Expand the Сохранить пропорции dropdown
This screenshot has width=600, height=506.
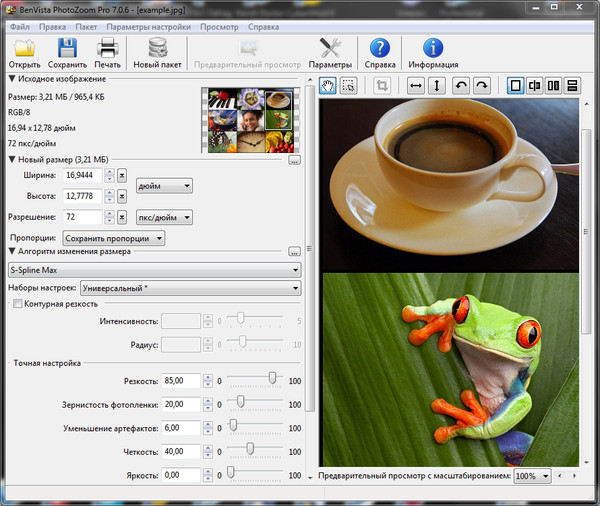coord(113,239)
